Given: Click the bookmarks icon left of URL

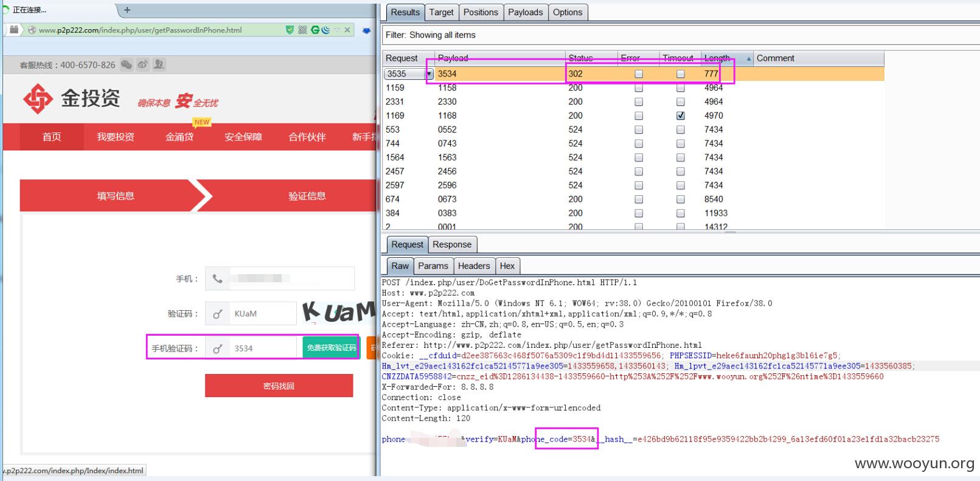Looking at the screenshot, I should click(14, 29).
